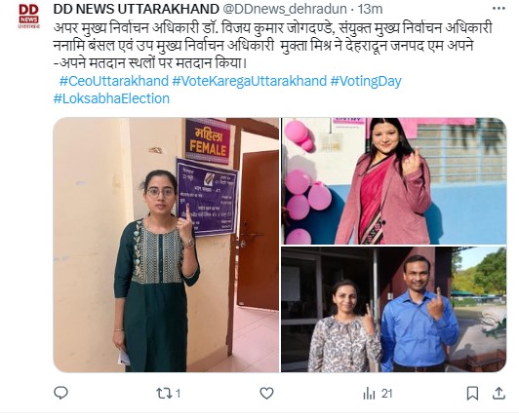Open the 13m timestamp link
The width and height of the screenshot is (519, 420).
[370, 9]
